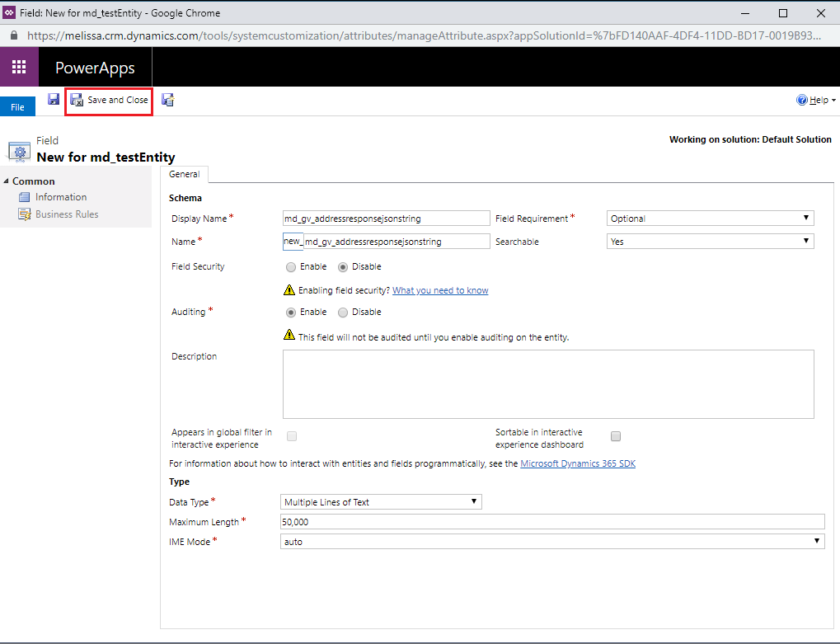Screen dimensions: 840x644
Task: Click the Save and New icon
Action: [167, 100]
